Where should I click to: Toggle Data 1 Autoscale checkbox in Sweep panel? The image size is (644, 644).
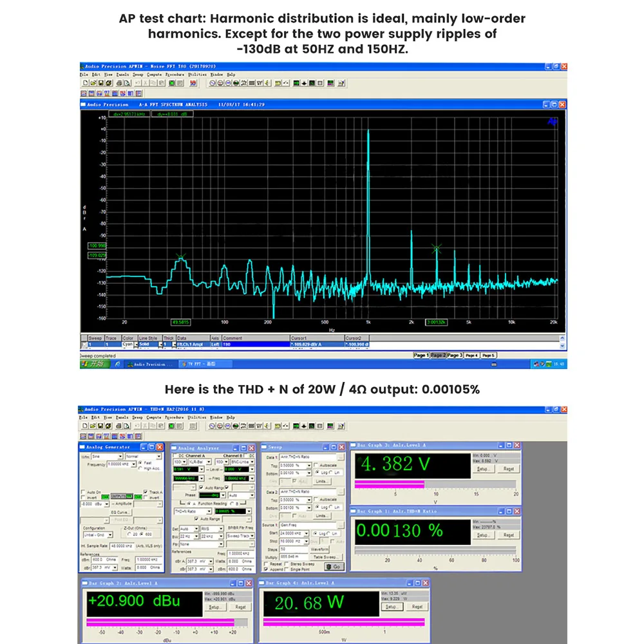coord(316,466)
